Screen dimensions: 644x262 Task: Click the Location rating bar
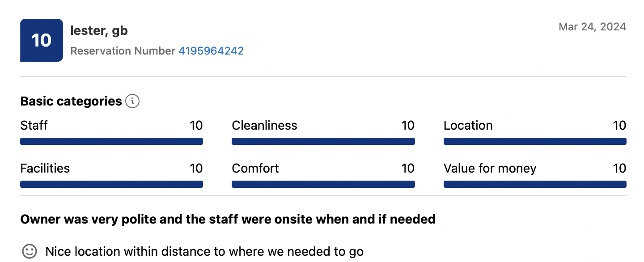[x=535, y=141]
